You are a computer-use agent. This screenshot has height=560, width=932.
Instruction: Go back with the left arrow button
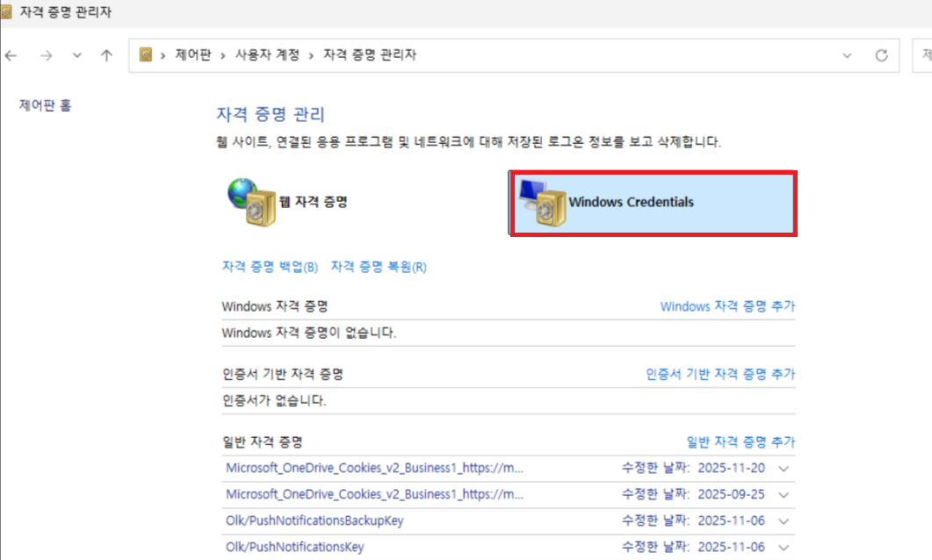point(11,56)
